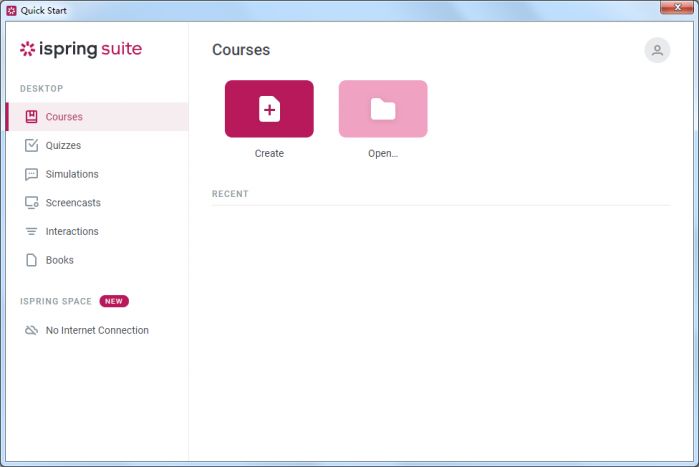Click the Quick Start title bar icon
Image resolution: width=699 pixels, height=467 pixels.
12,10
